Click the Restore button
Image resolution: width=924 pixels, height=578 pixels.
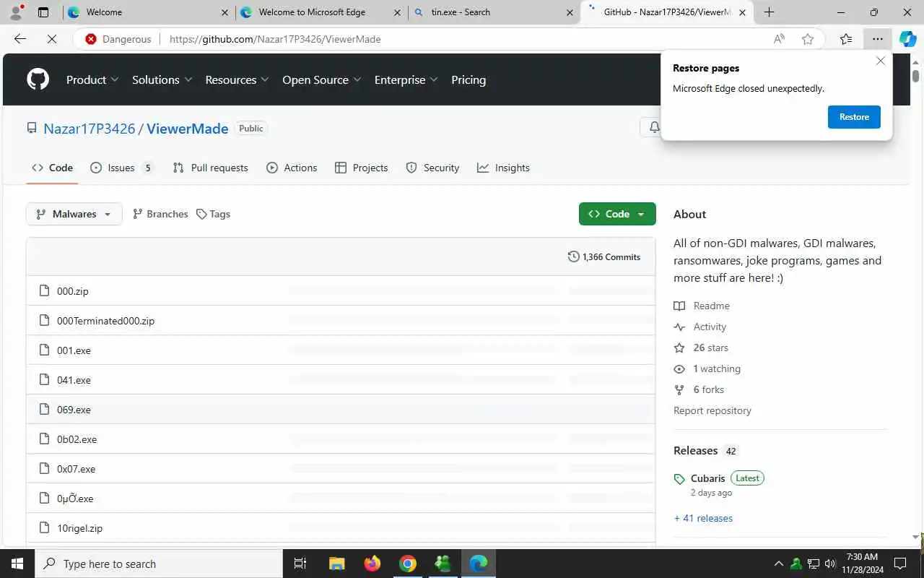(854, 117)
